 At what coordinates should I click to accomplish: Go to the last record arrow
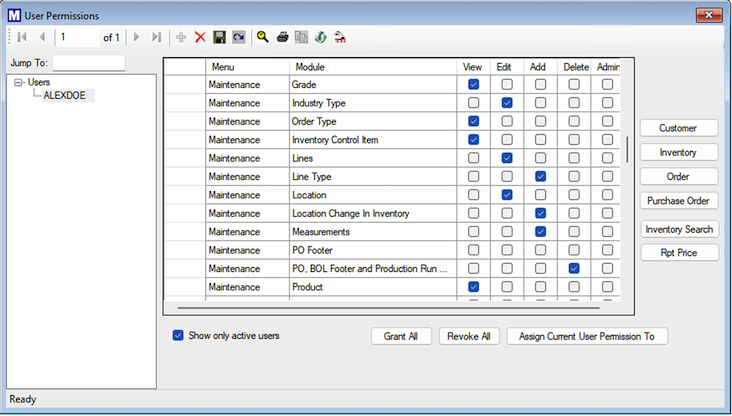pyautogui.click(x=156, y=37)
